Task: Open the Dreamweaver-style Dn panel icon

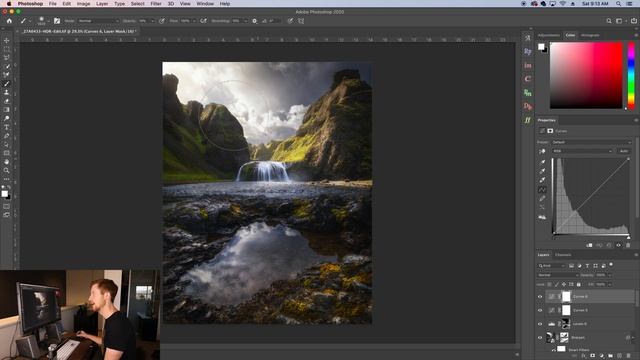Action: [528, 106]
